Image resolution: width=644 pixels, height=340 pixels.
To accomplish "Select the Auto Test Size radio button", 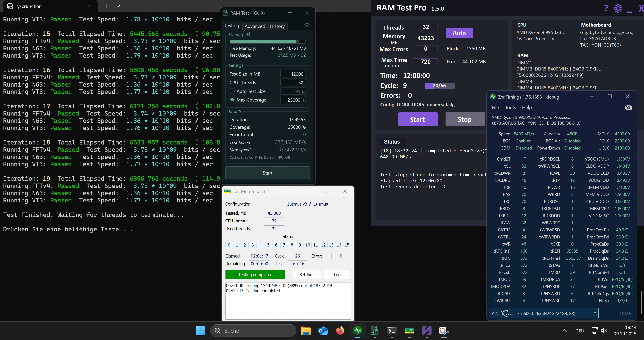I will pyautogui.click(x=232, y=91).
